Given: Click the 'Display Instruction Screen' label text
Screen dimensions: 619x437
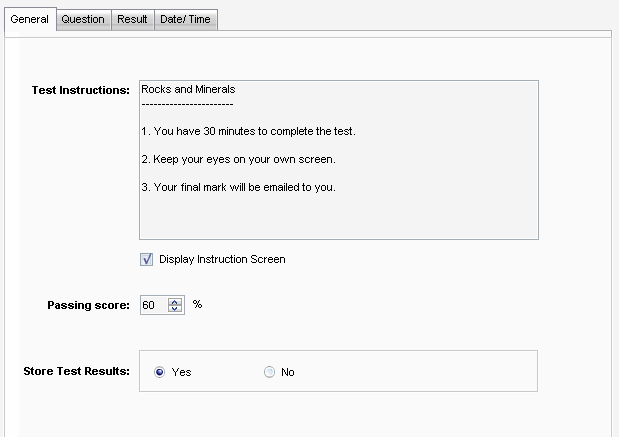Looking at the screenshot, I should pyautogui.click(x=222, y=259).
